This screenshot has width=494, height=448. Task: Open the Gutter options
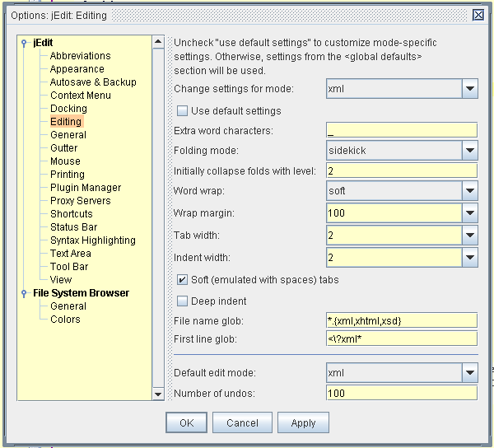pyautogui.click(x=63, y=148)
